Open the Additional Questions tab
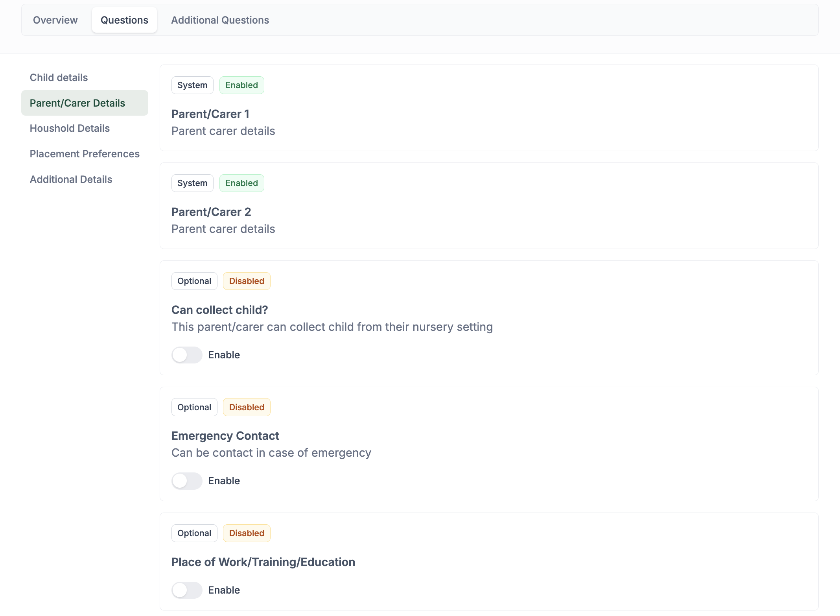This screenshot has width=840, height=616. tap(220, 20)
